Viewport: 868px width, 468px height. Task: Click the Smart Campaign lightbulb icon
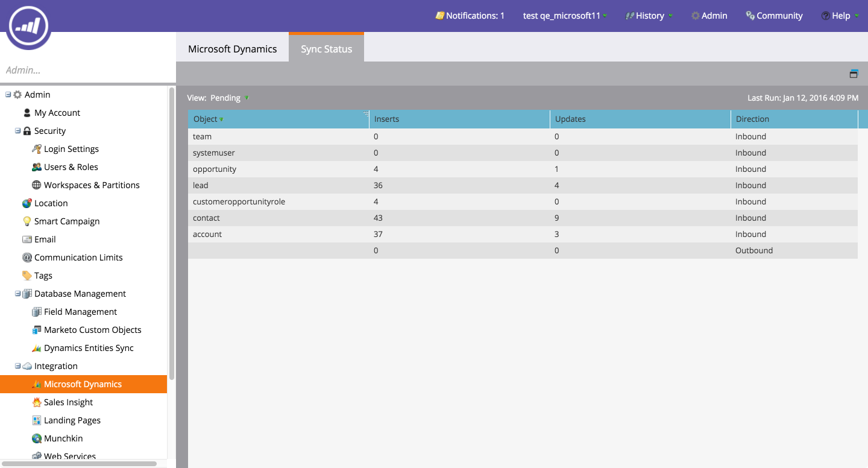(x=27, y=221)
